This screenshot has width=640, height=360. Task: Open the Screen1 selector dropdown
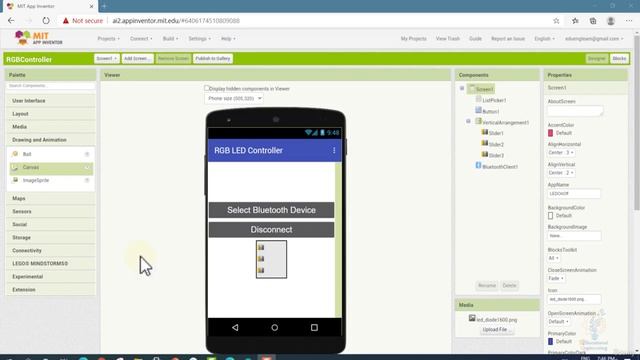107,58
